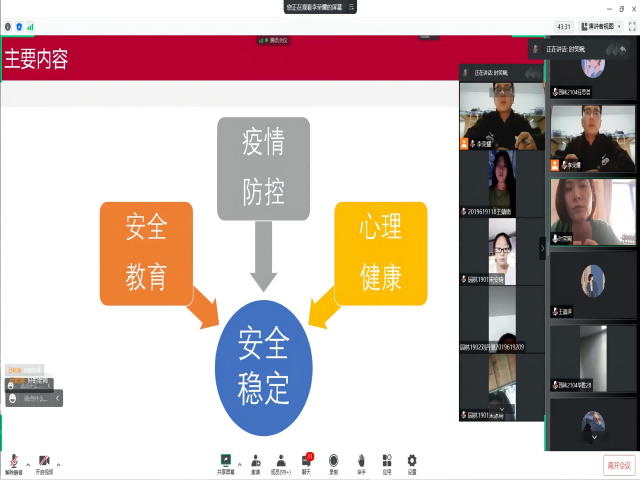Expand the audio options arrow beside the microphone
Screen dimensions: 640x480
tap(28, 464)
